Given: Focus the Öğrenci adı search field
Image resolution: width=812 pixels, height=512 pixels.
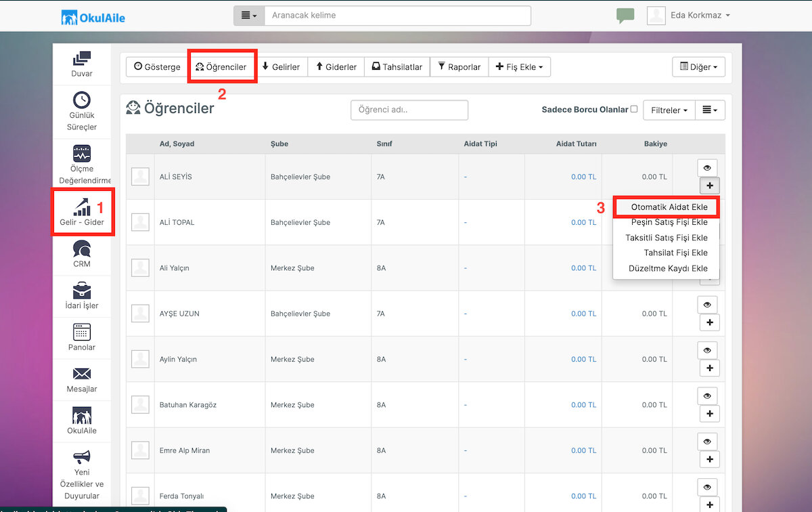Looking at the screenshot, I should 409,110.
